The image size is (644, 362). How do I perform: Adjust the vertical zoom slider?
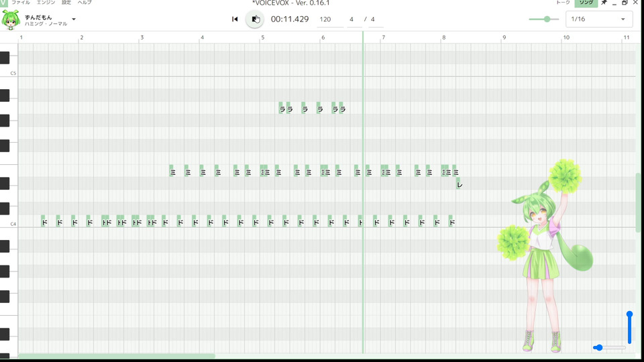tap(629, 327)
